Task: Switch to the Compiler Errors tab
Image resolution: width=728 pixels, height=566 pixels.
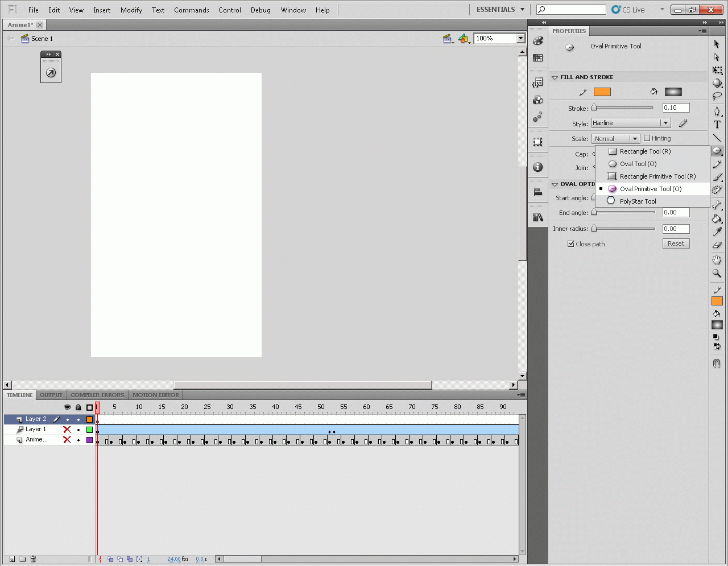Action: pyautogui.click(x=97, y=395)
